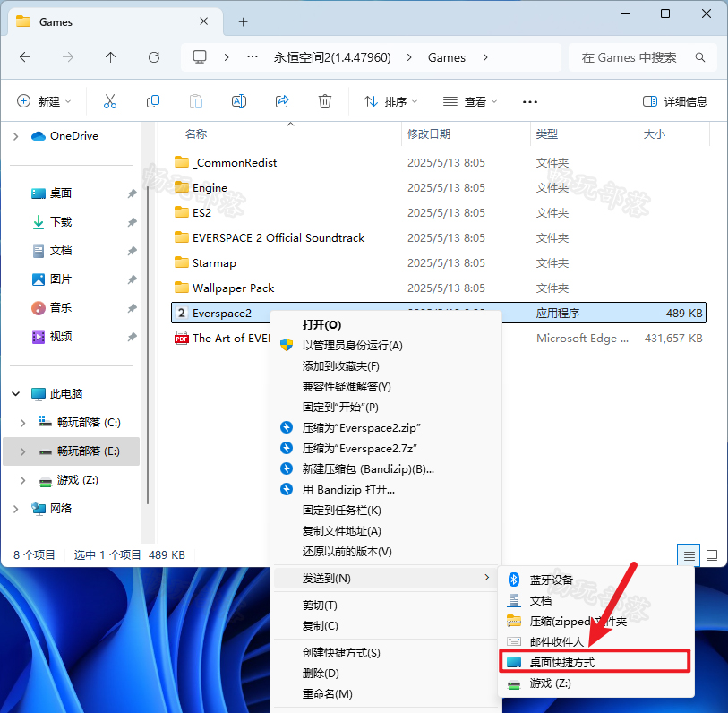
Task: Close the Games tab
Action: 203,21
